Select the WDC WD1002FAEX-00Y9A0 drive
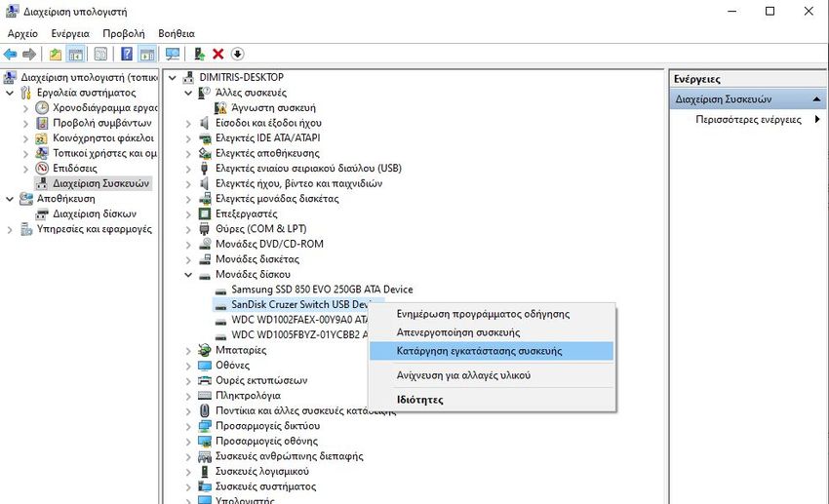 pyautogui.click(x=299, y=320)
